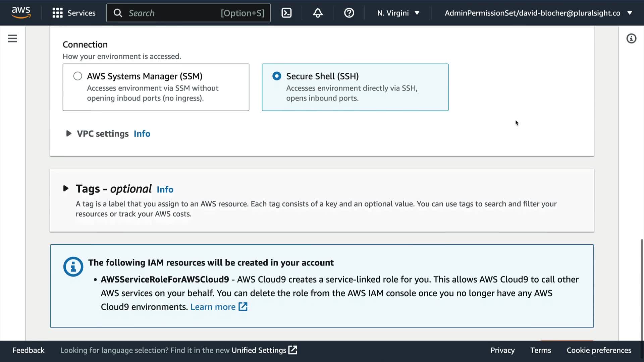Open the help question mark icon
This screenshot has height=362, width=644.
(349, 13)
